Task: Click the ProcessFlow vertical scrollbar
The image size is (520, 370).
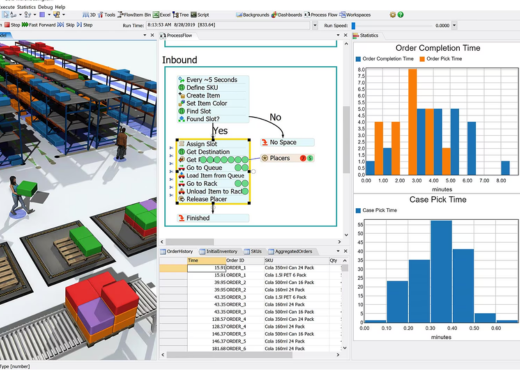Action: click(346, 139)
